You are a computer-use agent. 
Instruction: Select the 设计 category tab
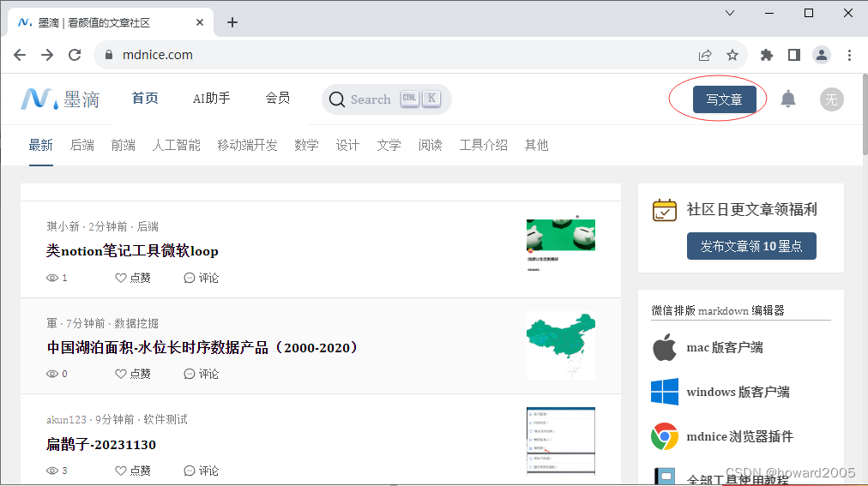[347, 145]
